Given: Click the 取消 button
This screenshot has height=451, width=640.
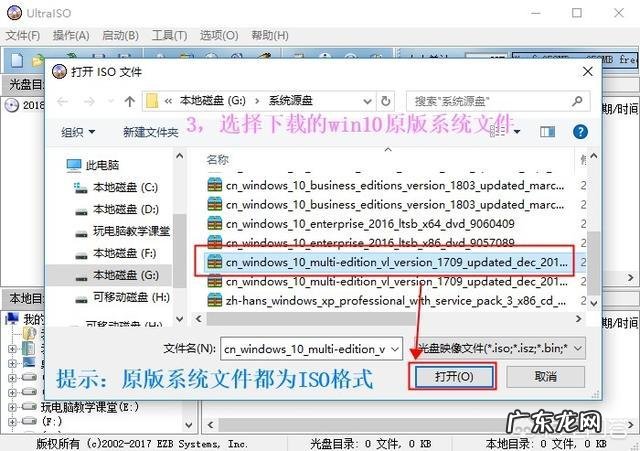Looking at the screenshot, I should [546, 376].
